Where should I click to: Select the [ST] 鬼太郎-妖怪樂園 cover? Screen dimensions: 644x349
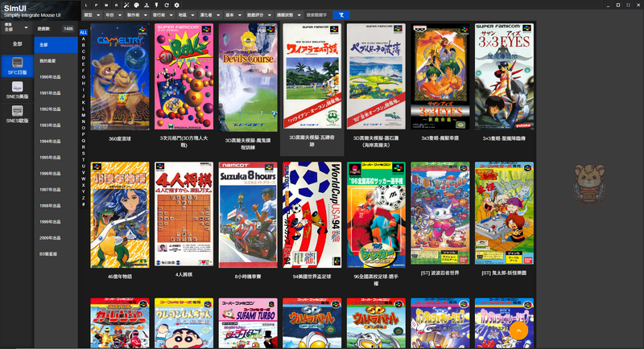[505, 213]
